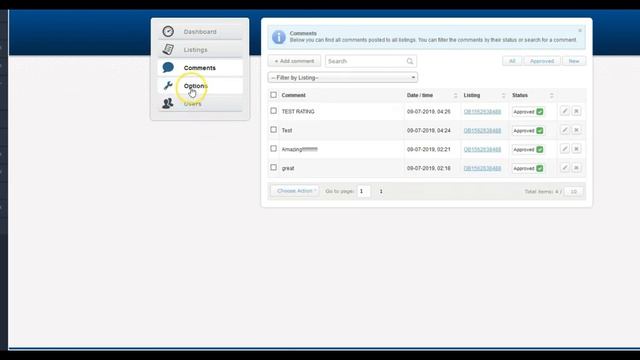Open listing link for TEST RATING comment
Viewport: 640px width, 360px height.
pos(482,111)
